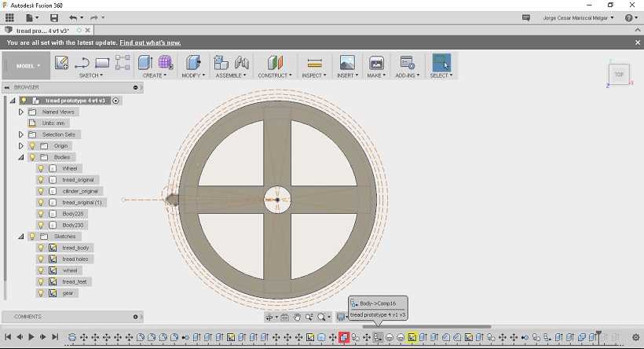
Task: Toggle visibility of tread_original body
Action: coord(41,180)
